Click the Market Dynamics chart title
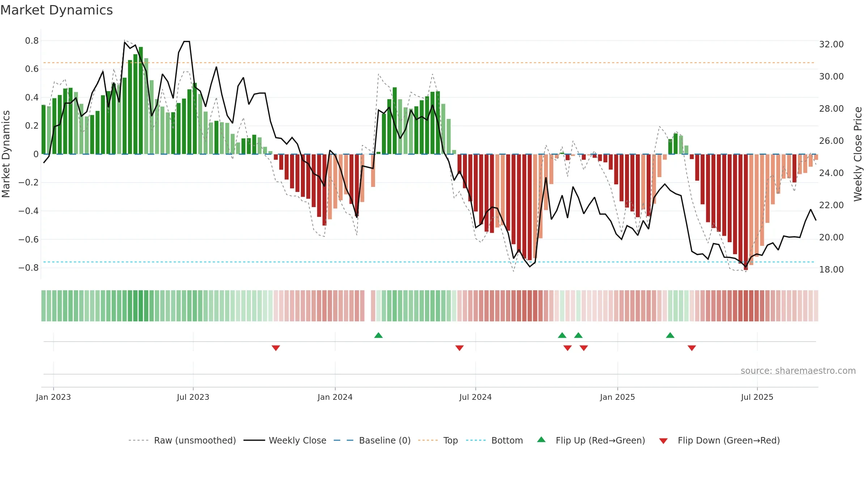Image resolution: width=868 pixels, height=488 pixels. click(56, 10)
